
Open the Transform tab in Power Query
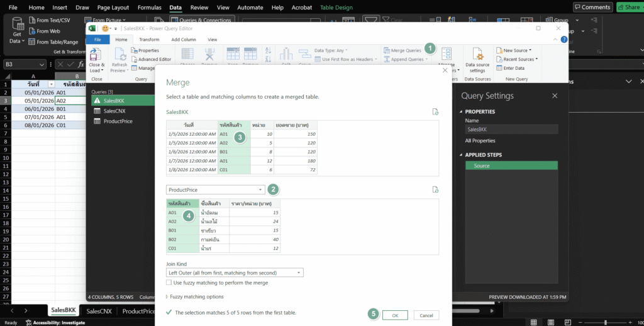coord(149,40)
